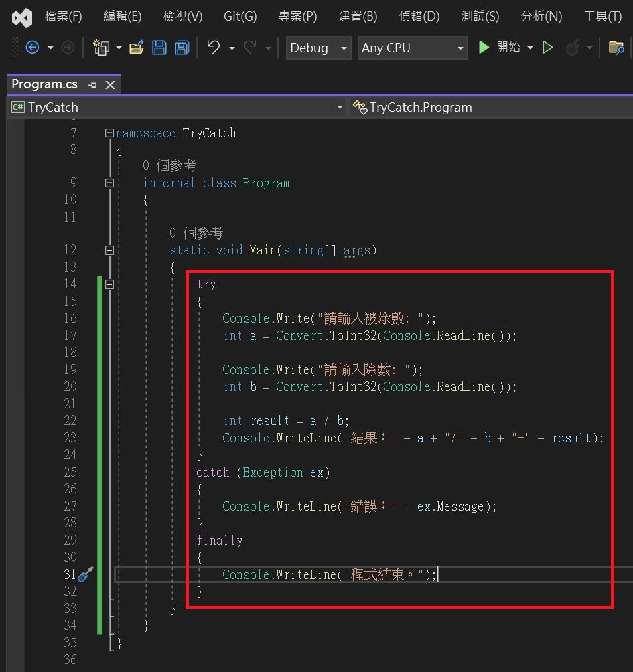
Task: Click the "請輸入除數: " string
Action: [x=364, y=369]
